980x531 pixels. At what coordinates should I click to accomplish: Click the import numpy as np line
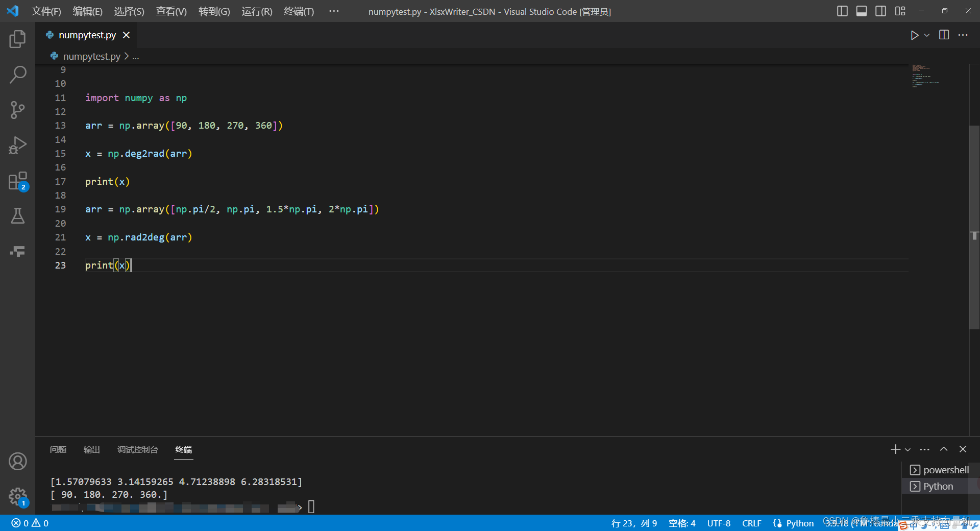[136, 98]
